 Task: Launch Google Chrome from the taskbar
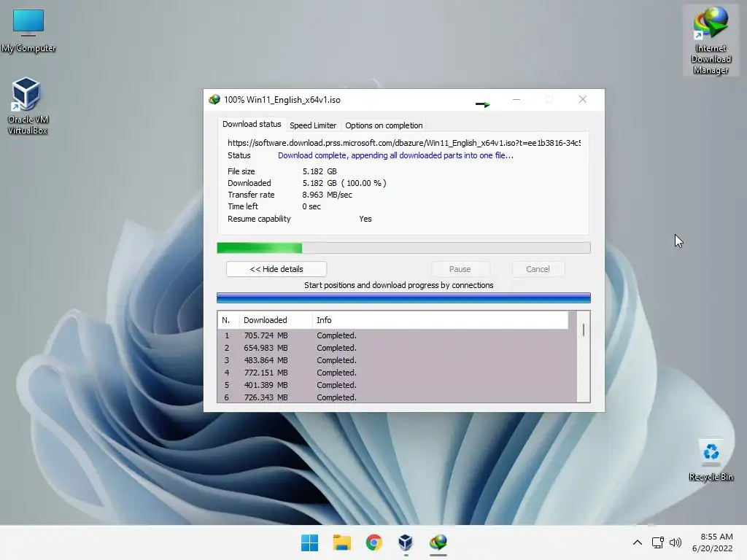(x=374, y=542)
